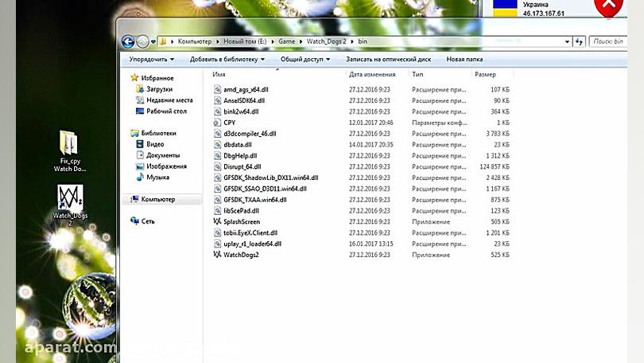Click the Explorer forward arrow button
644x363 pixels.
(x=142, y=41)
